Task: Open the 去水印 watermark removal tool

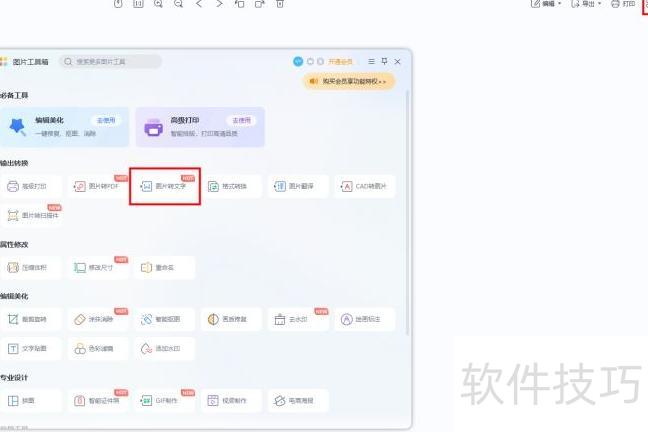Action: tap(298, 319)
